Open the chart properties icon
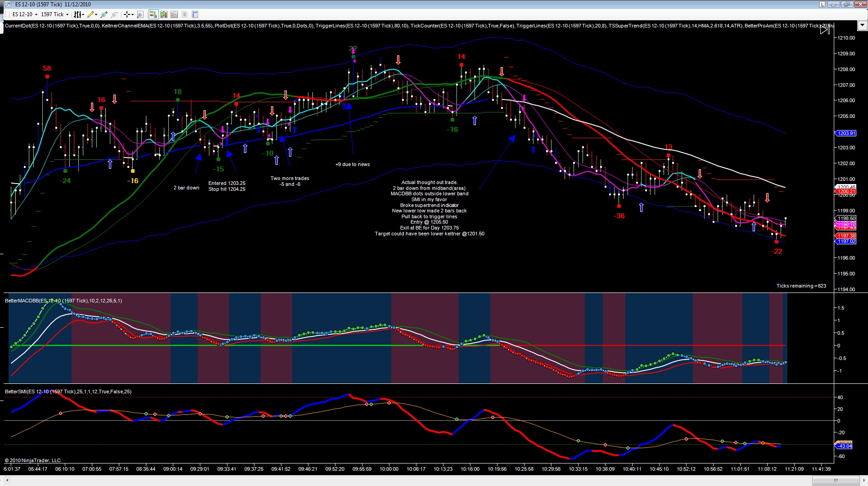This screenshot has height=486, width=868. (195, 14)
